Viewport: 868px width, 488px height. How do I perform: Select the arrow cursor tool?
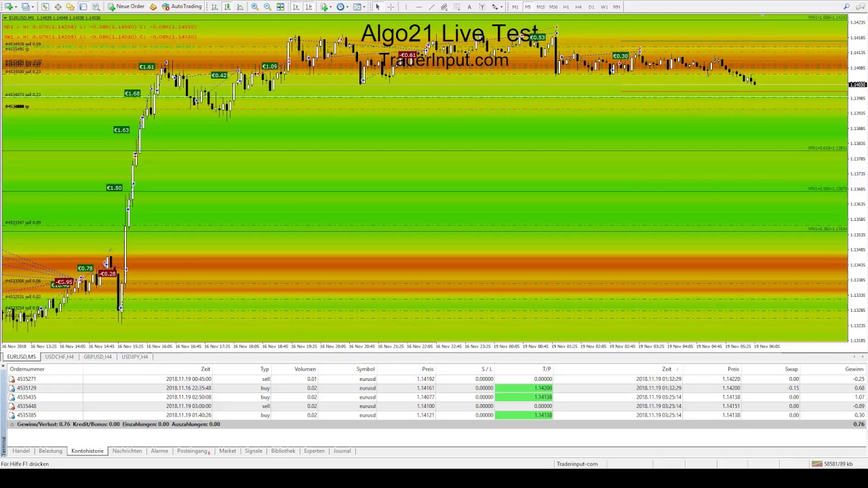(378, 7)
